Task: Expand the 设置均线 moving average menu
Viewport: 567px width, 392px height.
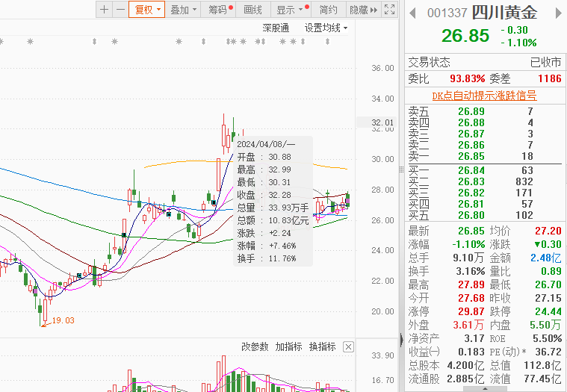Action: tap(326, 28)
